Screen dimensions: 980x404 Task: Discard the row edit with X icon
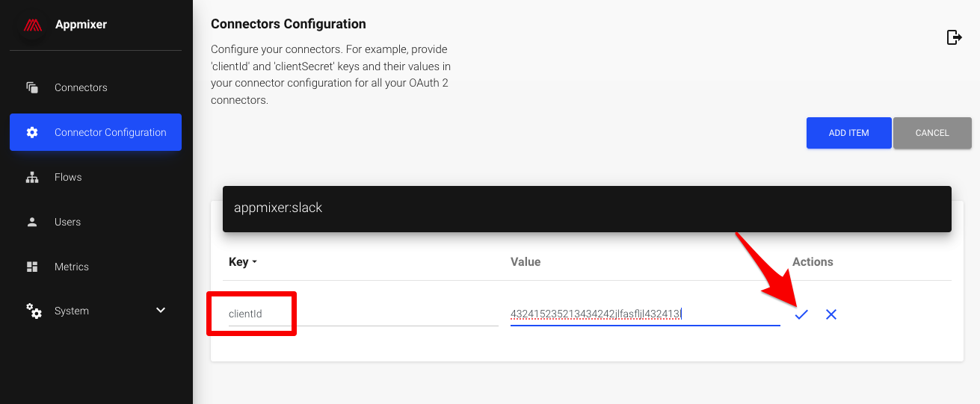tap(831, 314)
